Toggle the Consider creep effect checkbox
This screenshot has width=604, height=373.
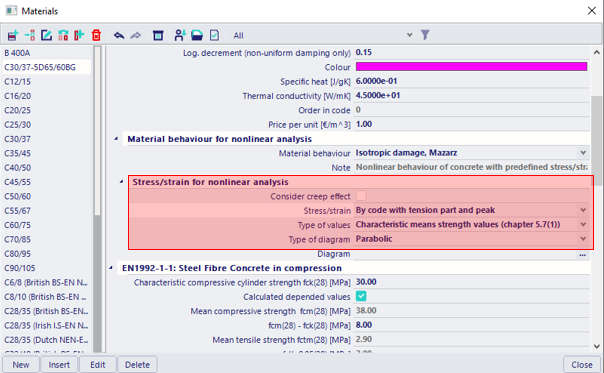(361, 196)
